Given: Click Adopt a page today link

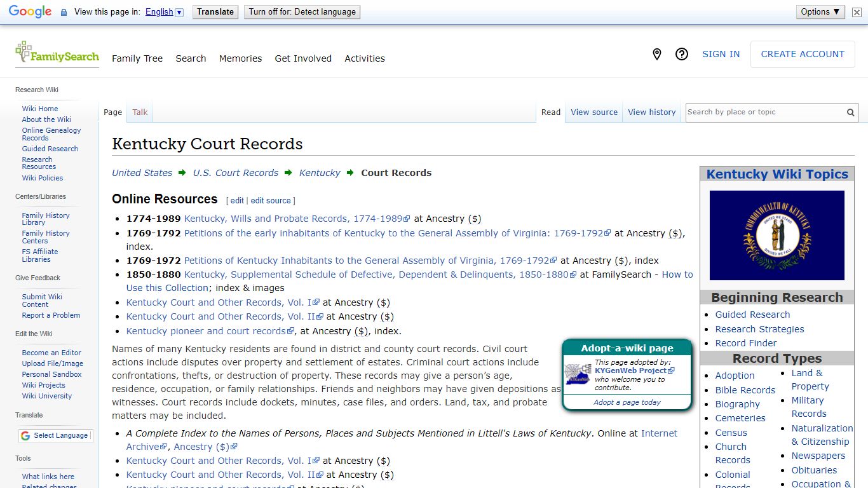Looking at the screenshot, I should 627,402.
